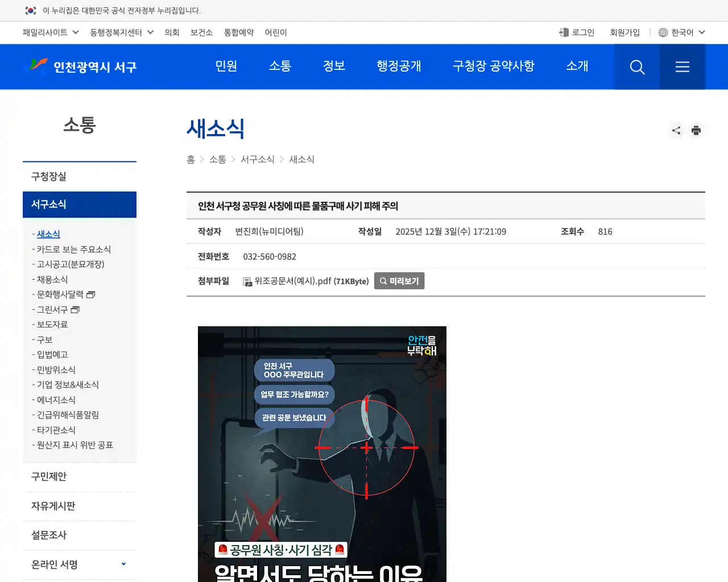The height and width of the screenshot is (582, 728).
Task: Share the 새소식 article
Action: 676,130
